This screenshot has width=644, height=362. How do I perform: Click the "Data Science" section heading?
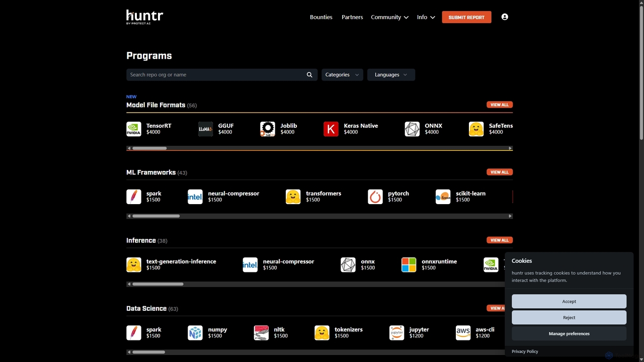coord(146,309)
